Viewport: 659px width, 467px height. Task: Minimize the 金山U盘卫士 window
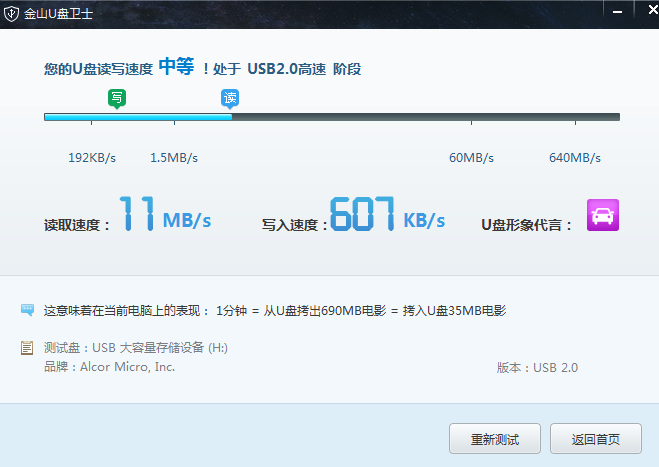pyautogui.click(x=617, y=12)
